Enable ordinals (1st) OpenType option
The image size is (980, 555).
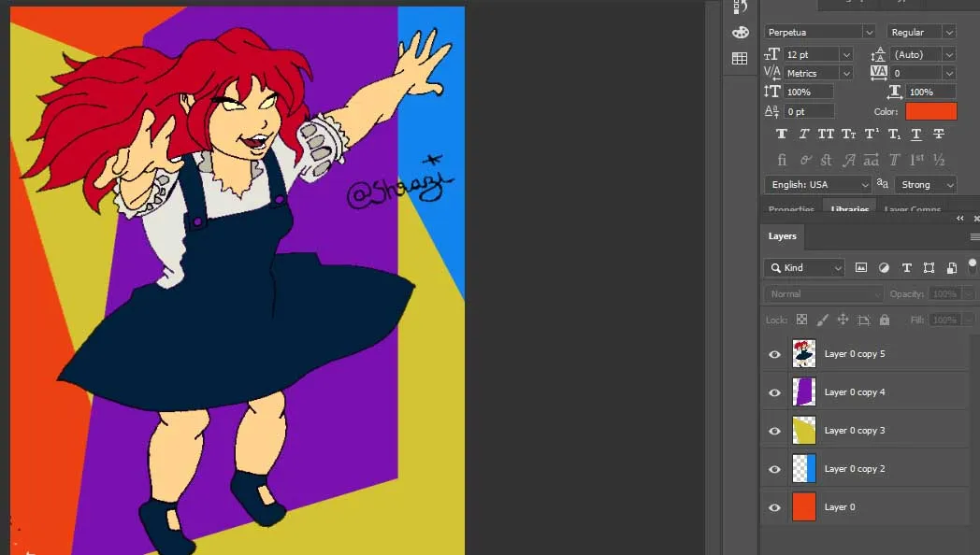(916, 160)
